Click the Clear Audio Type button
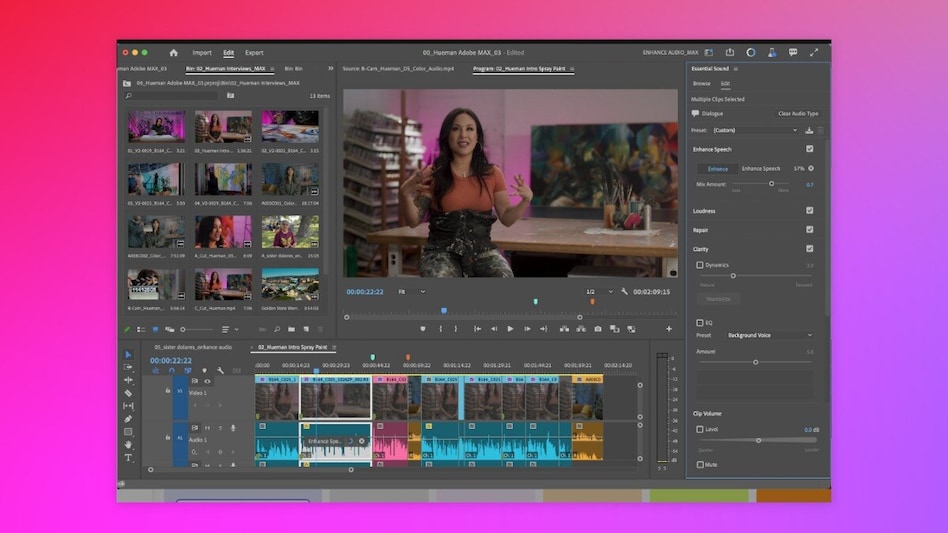The width and height of the screenshot is (948, 533). point(798,113)
